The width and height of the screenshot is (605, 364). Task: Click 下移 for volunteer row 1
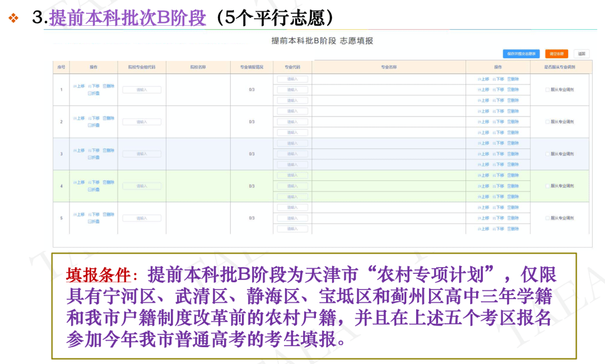[x=94, y=86]
